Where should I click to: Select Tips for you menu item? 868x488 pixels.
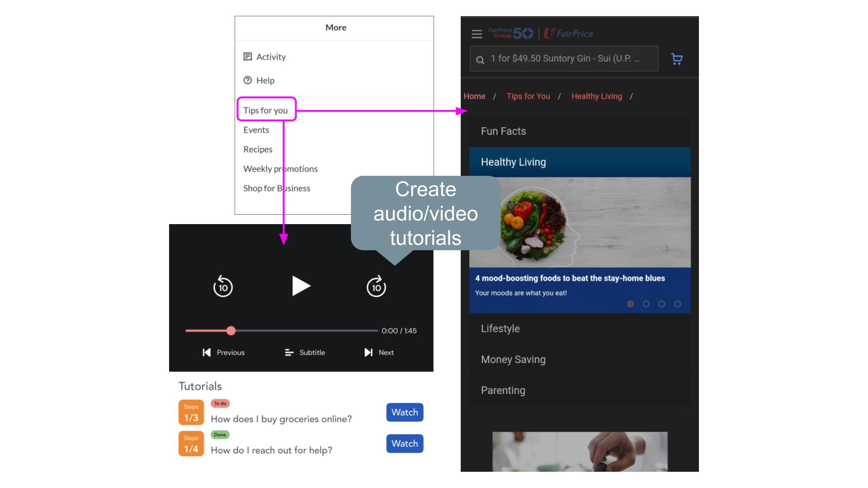tap(265, 110)
